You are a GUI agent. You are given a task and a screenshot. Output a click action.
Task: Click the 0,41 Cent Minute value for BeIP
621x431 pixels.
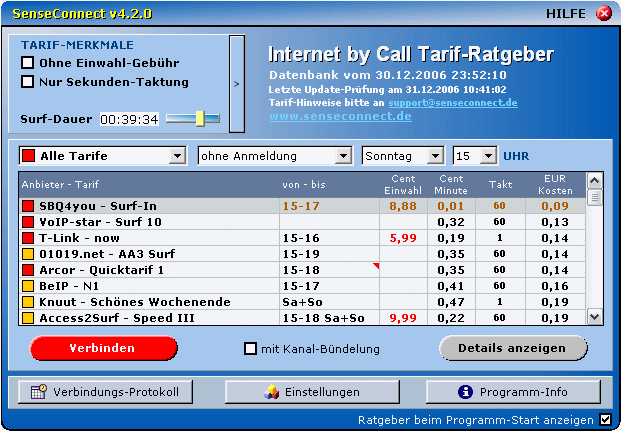point(451,286)
